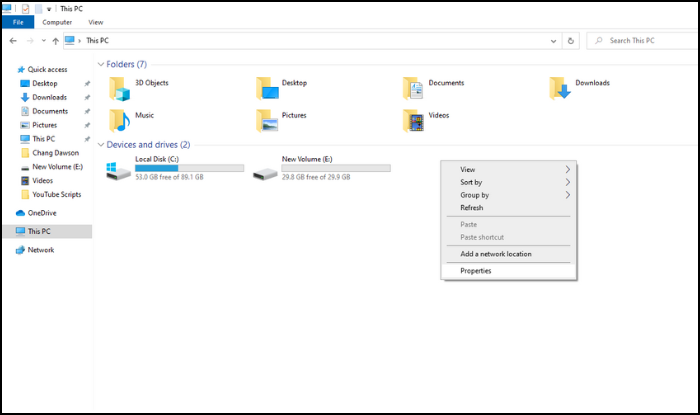The image size is (700, 415).
Task: Click the Back arrow navigation button
Action: [13, 41]
